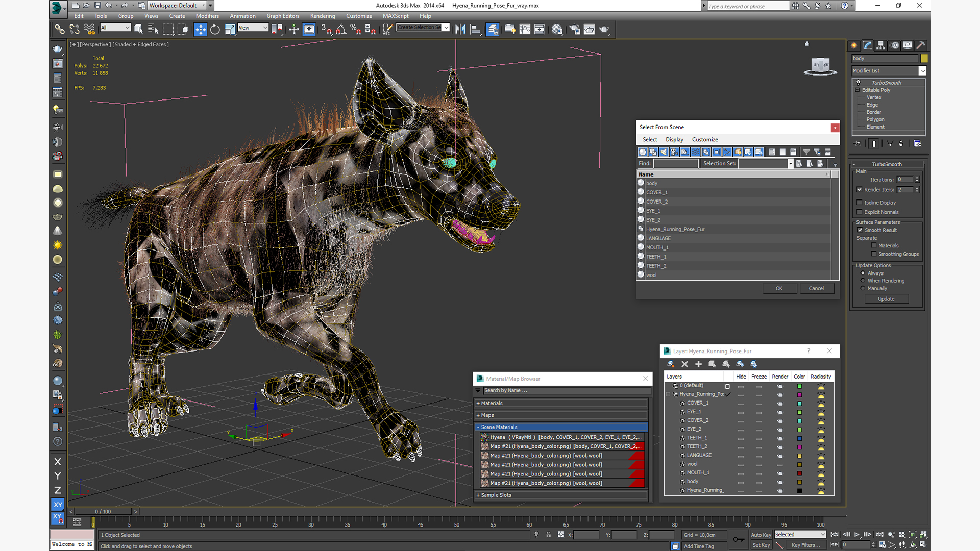Image resolution: width=980 pixels, height=551 pixels.
Task: Enable the Isoline Display checkbox
Action: [860, 203]
